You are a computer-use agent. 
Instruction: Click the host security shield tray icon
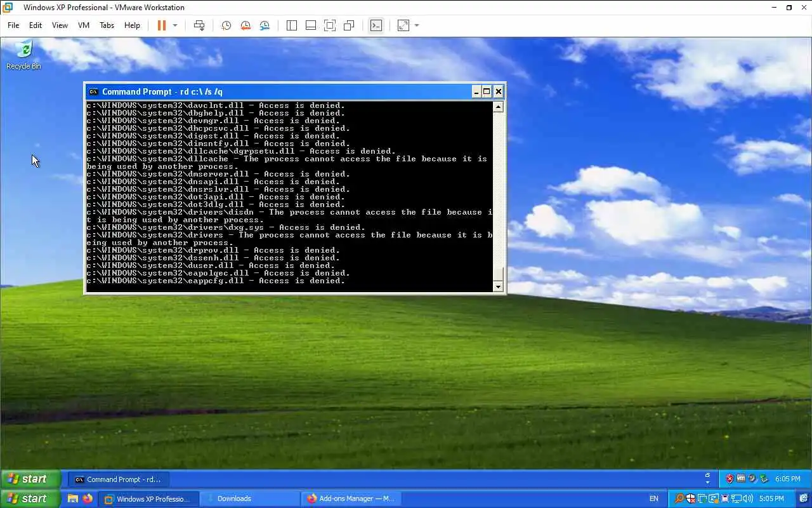tap(691, 498)
